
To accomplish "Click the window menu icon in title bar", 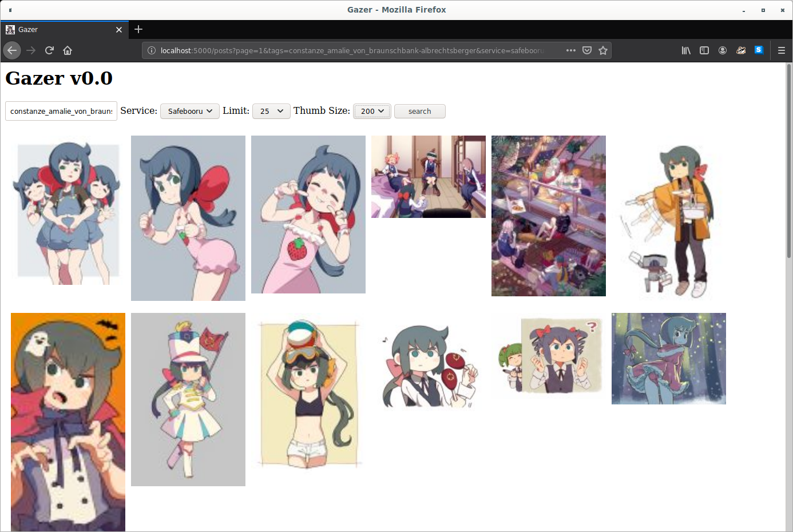I will 10,10.
